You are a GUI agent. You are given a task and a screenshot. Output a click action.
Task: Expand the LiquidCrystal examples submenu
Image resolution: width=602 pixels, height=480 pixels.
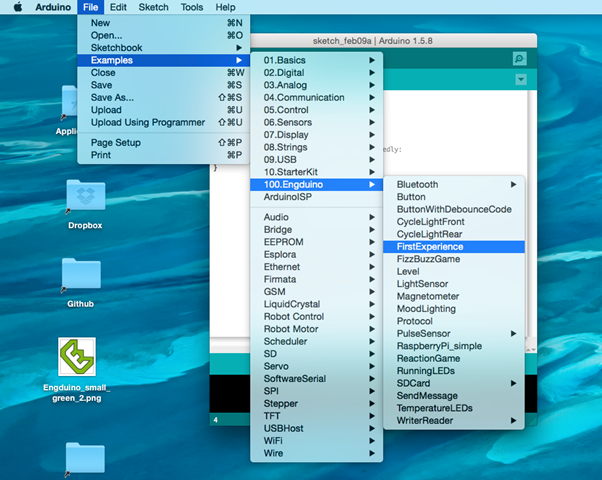(x=316, y=304)
